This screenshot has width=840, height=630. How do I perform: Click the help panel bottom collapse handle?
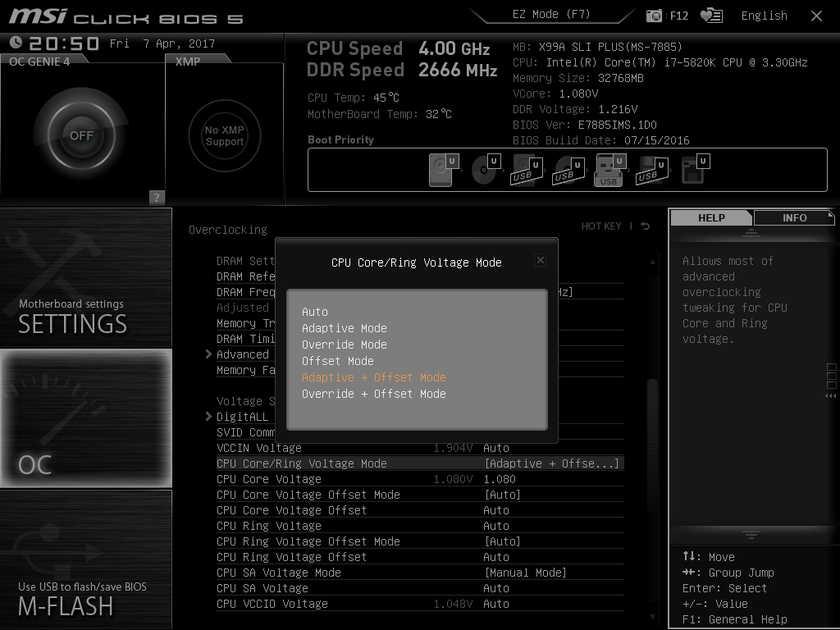[x=751, y=535]
